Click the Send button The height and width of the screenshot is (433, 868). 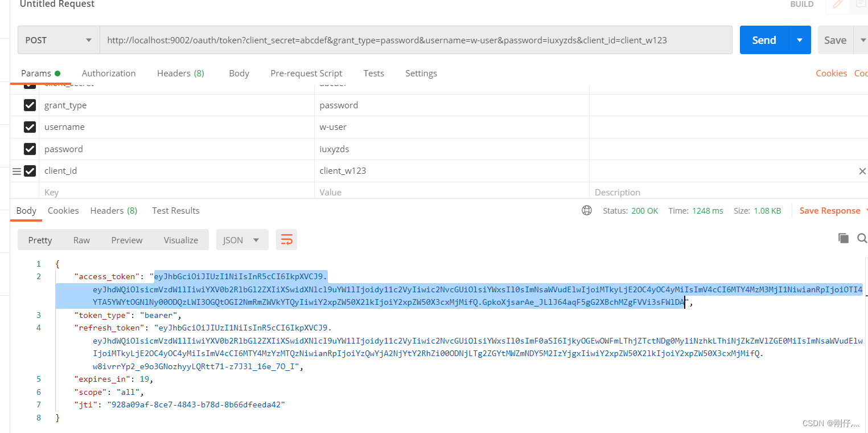764,40
